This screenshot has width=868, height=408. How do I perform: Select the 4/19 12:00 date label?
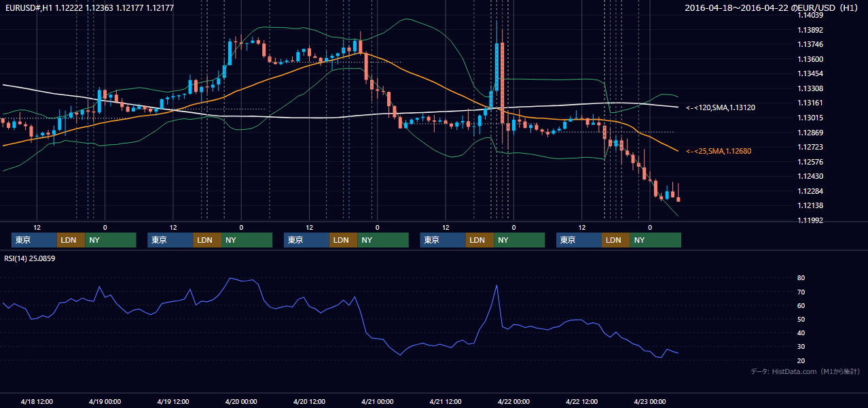[173, 401]
